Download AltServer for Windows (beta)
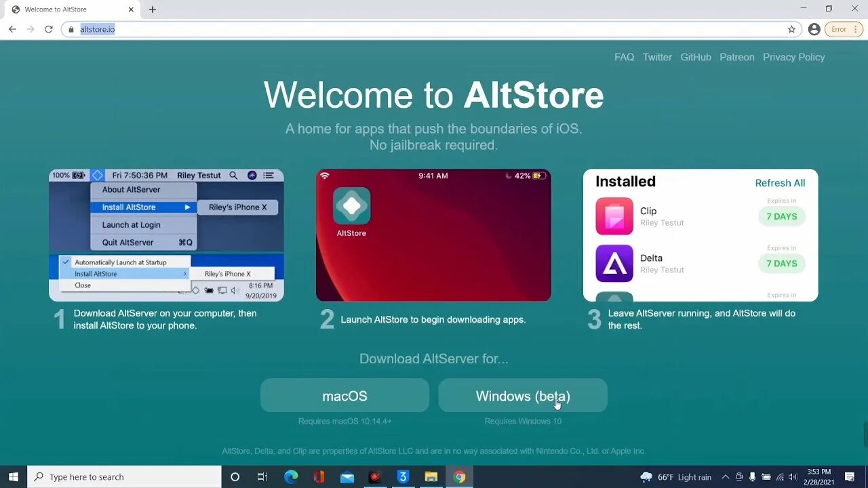The width and height of the screenshot is (868, 488). (523, 395)
